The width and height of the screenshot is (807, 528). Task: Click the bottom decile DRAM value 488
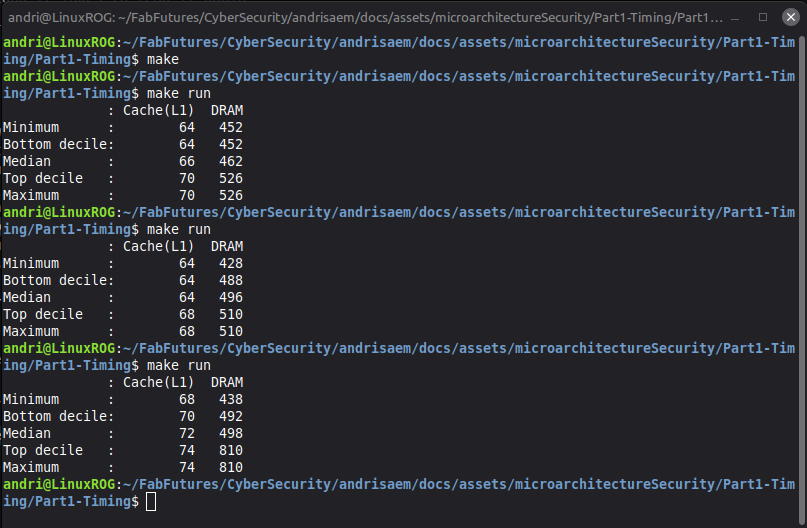(x=231, y=280)
